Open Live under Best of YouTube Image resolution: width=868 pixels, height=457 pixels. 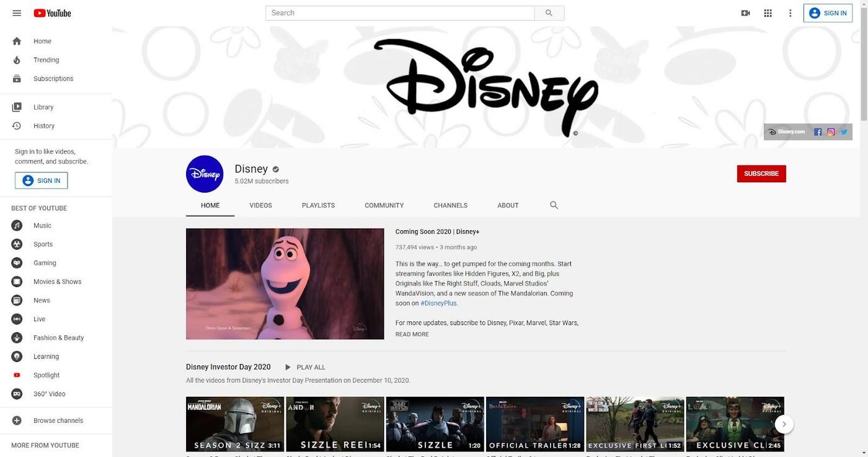[x=56, y=319]
